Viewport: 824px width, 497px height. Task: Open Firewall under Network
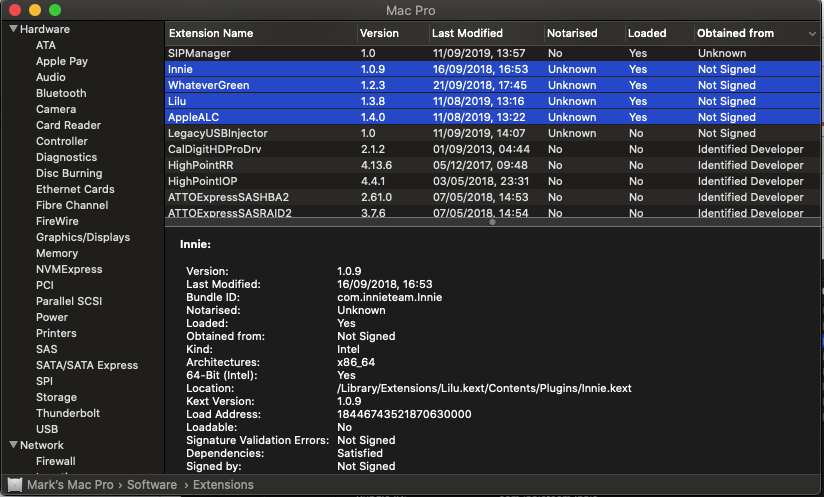click(56, 461)
